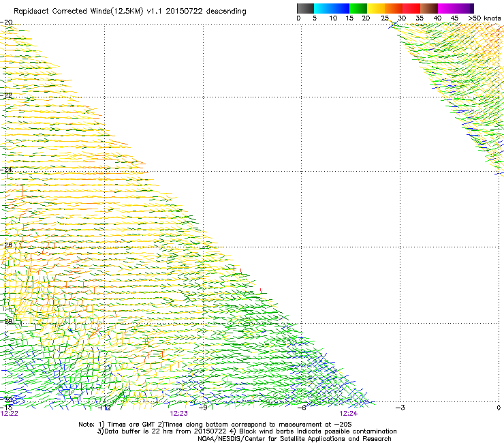The height and width of the screenshot is (443, 504).
Task: Click the '-9' longitude axis label
Action: click(203, 408)
